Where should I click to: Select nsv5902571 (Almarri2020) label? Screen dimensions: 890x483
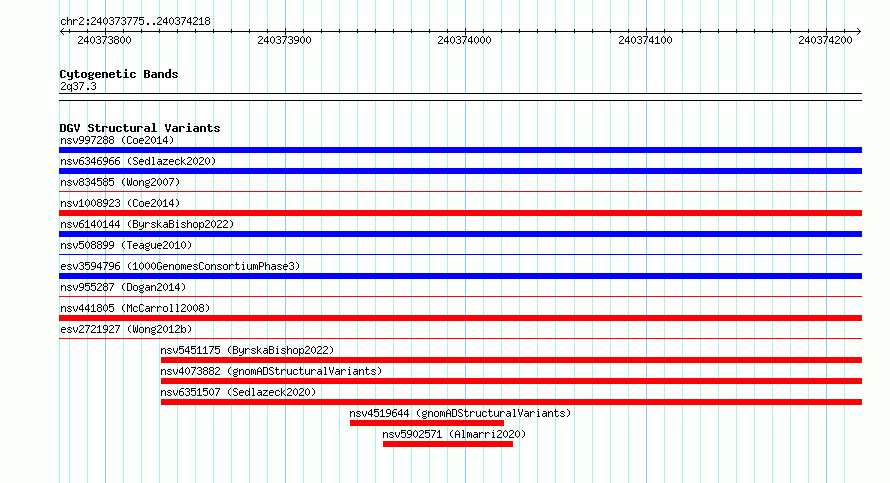[x=454, y=434]
